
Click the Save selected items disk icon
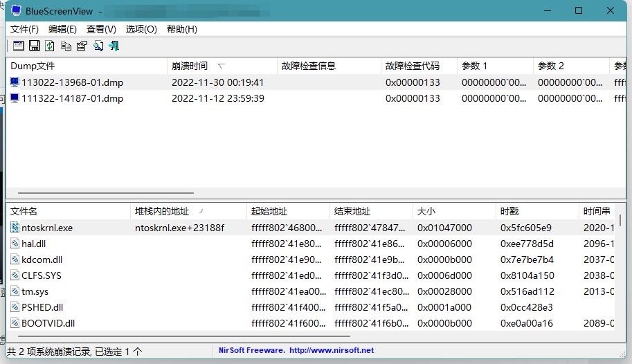(x=34, y=46)
